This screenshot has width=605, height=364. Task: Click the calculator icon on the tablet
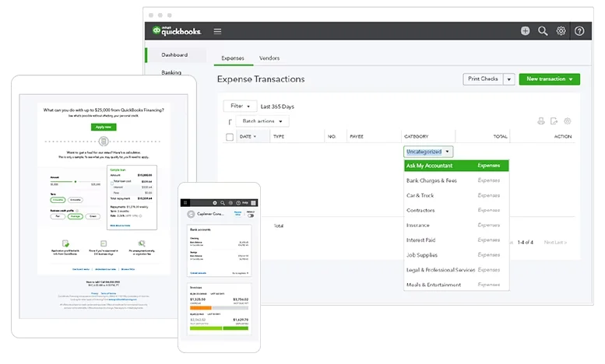(x=104, y=142)
